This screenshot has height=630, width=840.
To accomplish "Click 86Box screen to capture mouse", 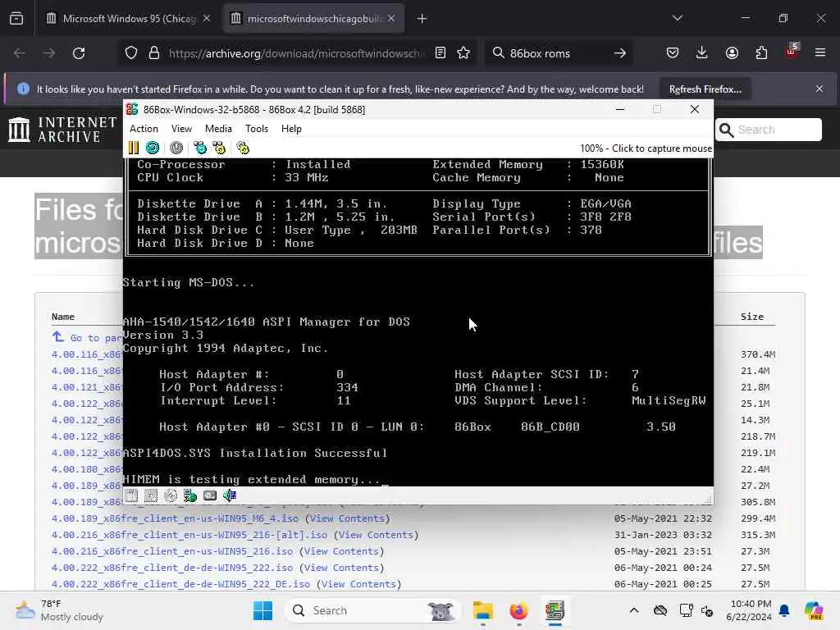I will tap(418, 322).
